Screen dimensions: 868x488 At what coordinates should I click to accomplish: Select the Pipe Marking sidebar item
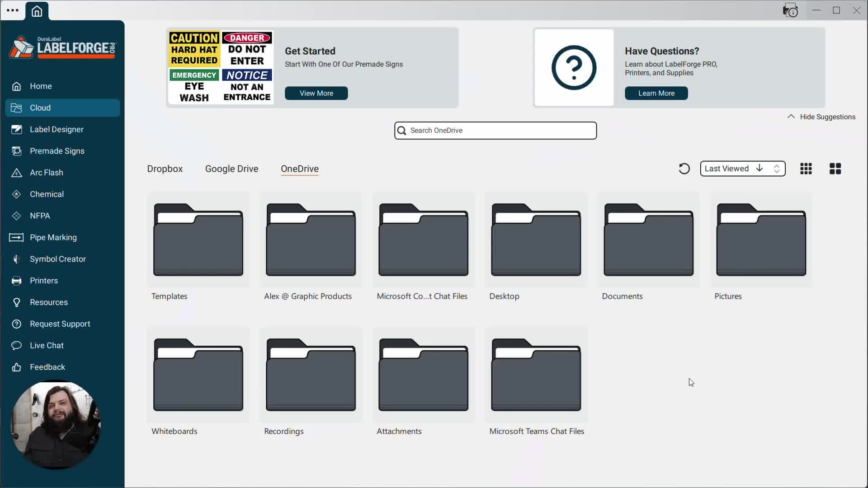[62, 238]
